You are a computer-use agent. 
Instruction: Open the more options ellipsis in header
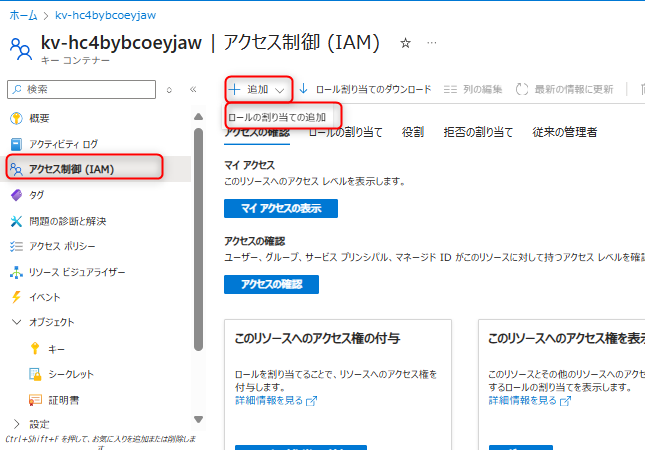[x=432, y=43]
